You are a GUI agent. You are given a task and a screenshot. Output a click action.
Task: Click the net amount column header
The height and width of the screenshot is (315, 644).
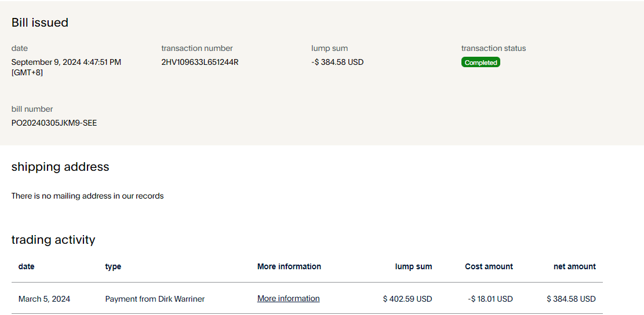[574, 267]
